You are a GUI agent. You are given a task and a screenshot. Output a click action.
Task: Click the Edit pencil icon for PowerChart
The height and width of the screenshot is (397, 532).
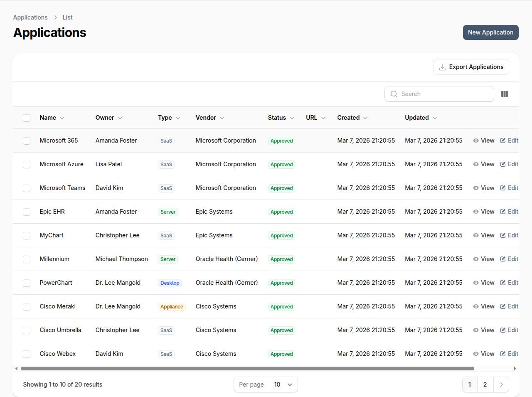pyautogui.click(x=503, y=283)
